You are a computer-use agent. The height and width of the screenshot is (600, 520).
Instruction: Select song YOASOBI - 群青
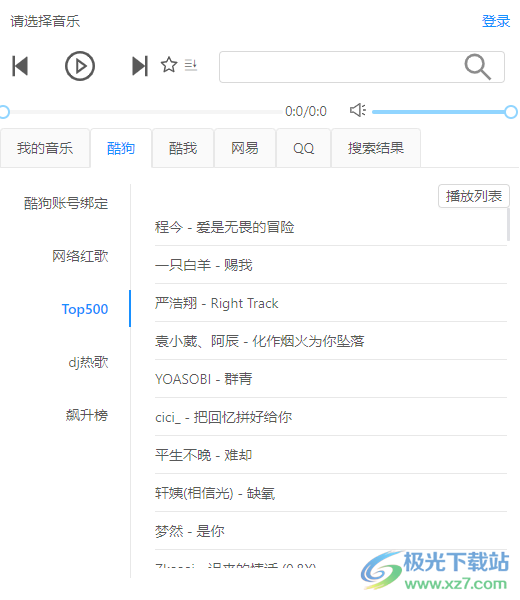pyautogui.click(x=331, y=379)
